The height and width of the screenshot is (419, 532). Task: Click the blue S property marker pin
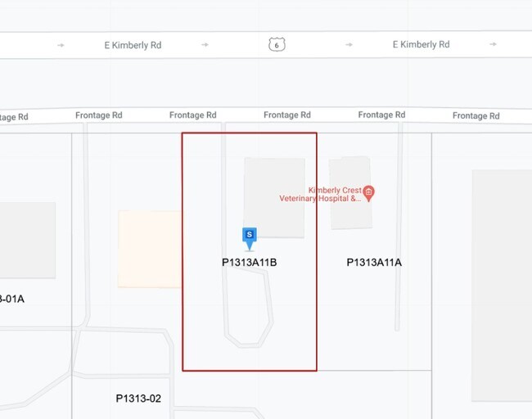pos(250,237)
